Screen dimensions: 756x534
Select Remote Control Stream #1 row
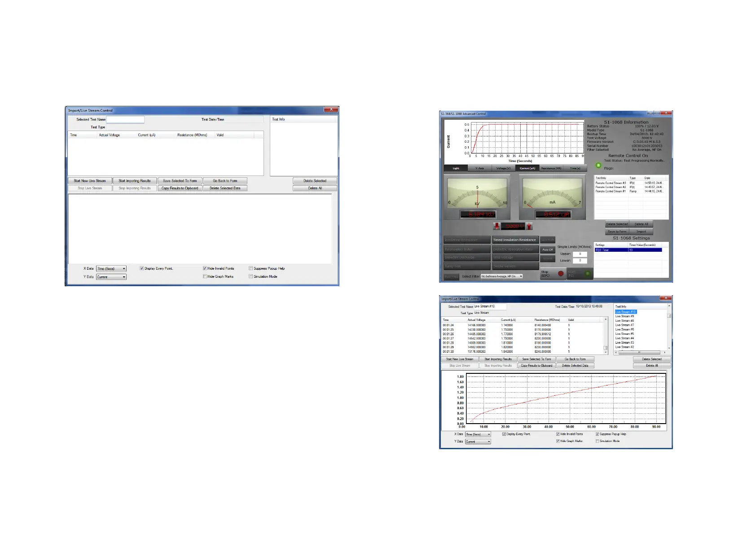coord(631,191)
